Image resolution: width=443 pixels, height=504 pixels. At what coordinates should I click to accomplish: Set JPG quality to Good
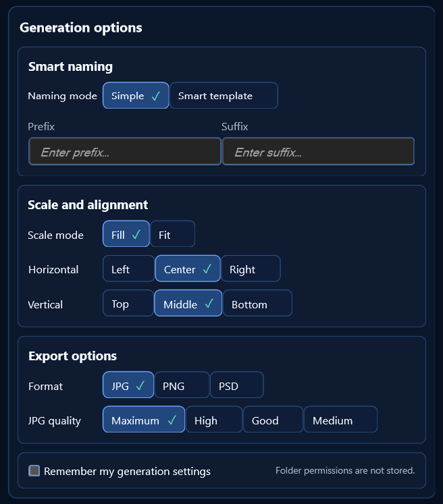[273, 419]
